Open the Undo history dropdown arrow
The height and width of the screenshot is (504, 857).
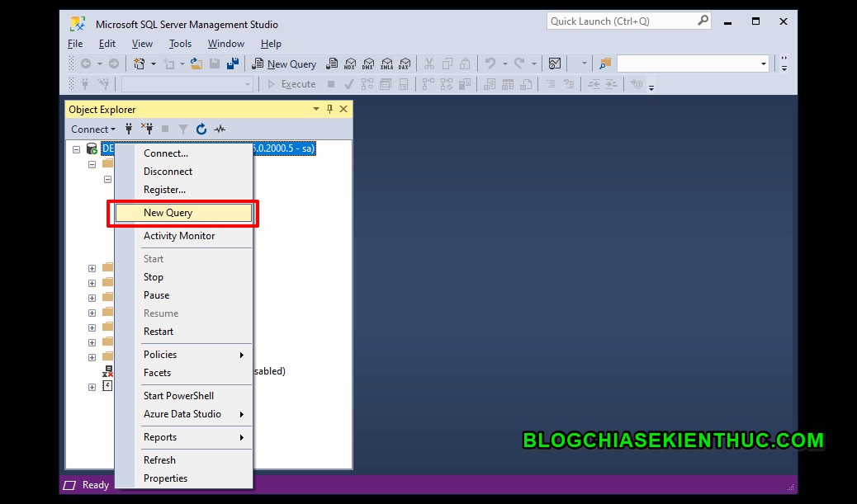tap(505, 64)
